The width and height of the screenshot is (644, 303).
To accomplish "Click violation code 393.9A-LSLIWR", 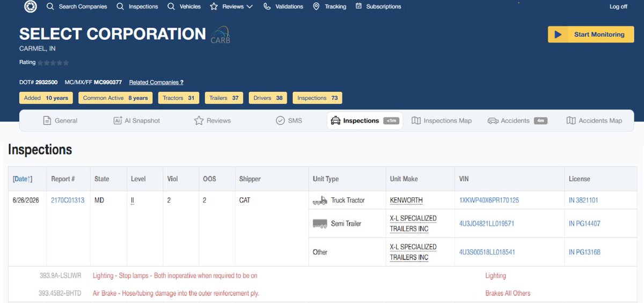I will (x=60, y=276).
